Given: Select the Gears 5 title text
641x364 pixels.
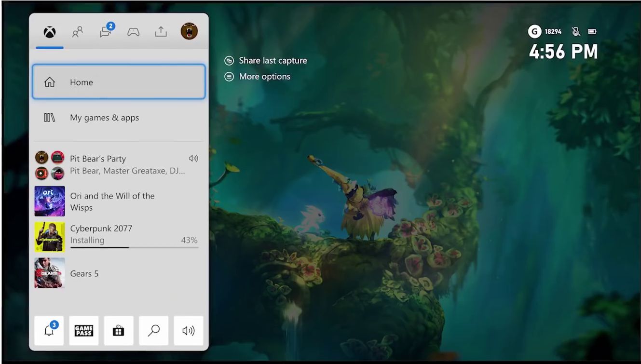Looking at the screenshot, I should [84, 273].
